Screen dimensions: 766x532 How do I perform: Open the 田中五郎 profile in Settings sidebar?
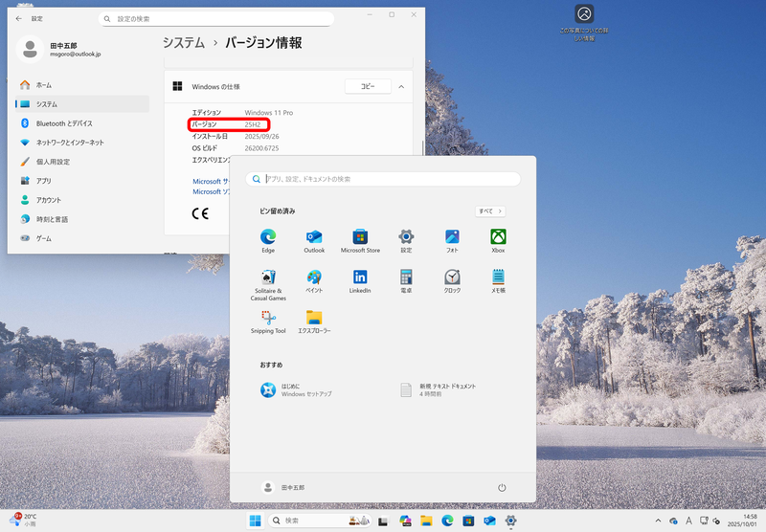point(59,50)
